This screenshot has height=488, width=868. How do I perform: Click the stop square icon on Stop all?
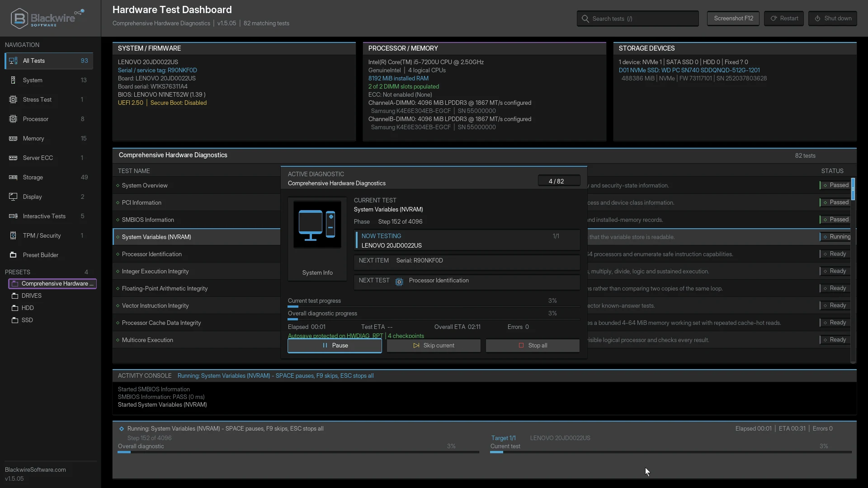coord(521,346)
